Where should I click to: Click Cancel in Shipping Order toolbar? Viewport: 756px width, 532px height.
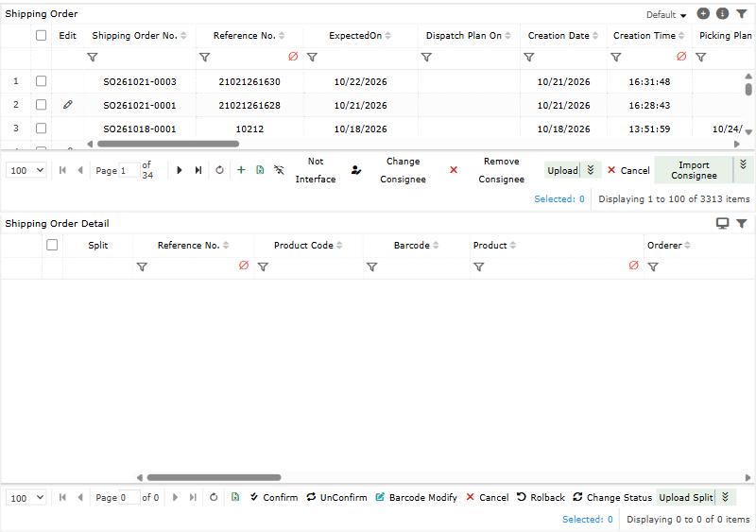(x=628, y=170)
